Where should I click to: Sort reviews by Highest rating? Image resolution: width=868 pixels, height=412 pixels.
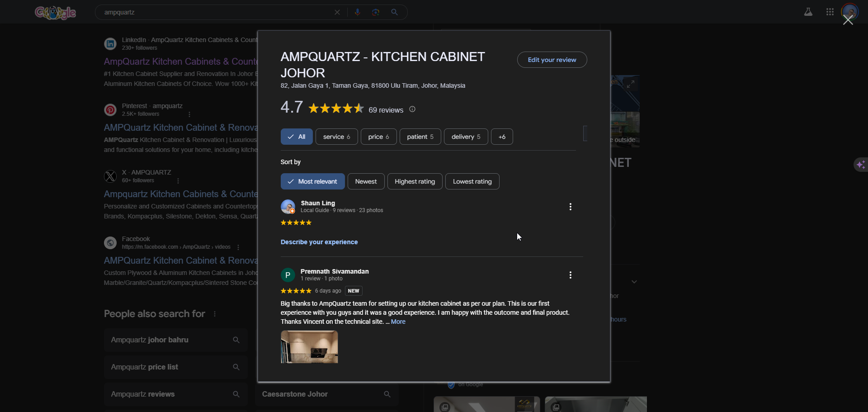coord(415,181)
